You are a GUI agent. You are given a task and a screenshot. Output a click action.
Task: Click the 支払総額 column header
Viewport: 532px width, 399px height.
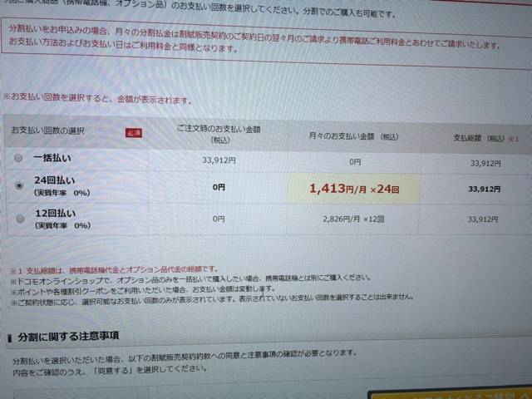(486, 138)
